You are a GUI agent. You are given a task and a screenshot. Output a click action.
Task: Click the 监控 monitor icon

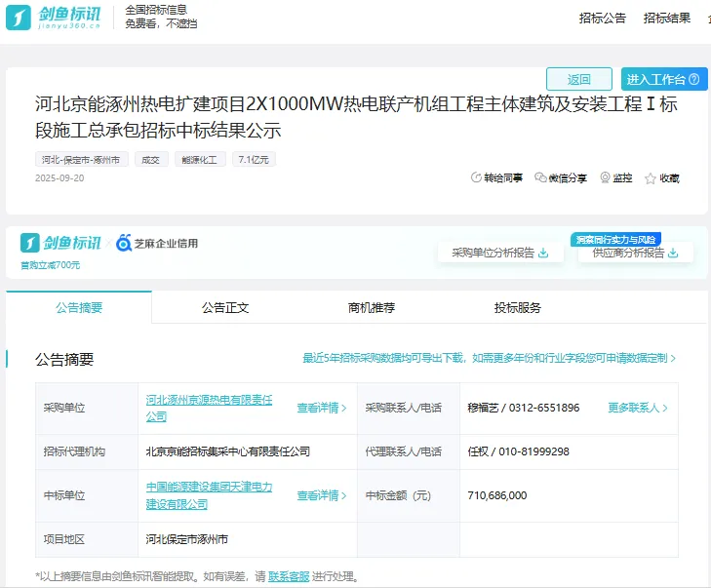[605, 178]
